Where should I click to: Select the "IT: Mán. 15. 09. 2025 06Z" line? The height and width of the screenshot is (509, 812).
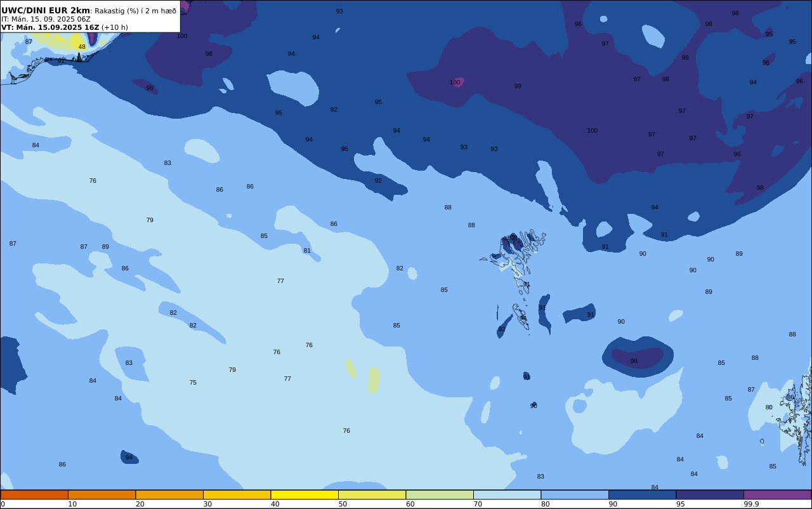click(x=46, y=19)
